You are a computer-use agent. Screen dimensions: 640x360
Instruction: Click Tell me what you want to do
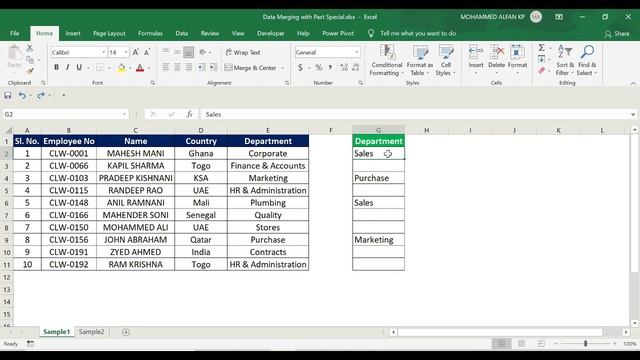pyautogui.click(x=418, y=33)
